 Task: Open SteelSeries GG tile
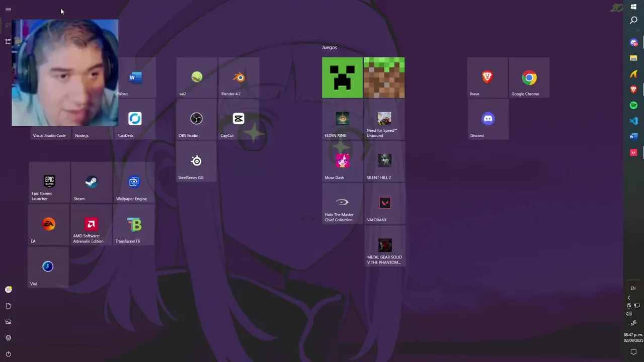[x=197, y=161]
